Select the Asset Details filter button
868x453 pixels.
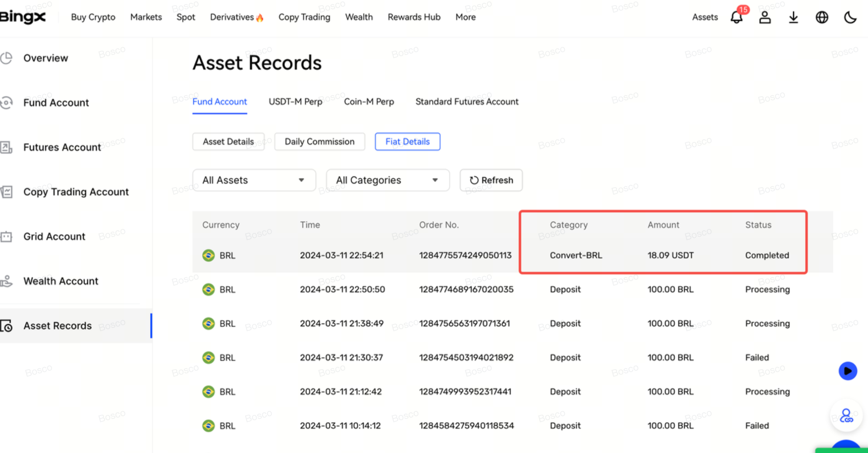228,142
